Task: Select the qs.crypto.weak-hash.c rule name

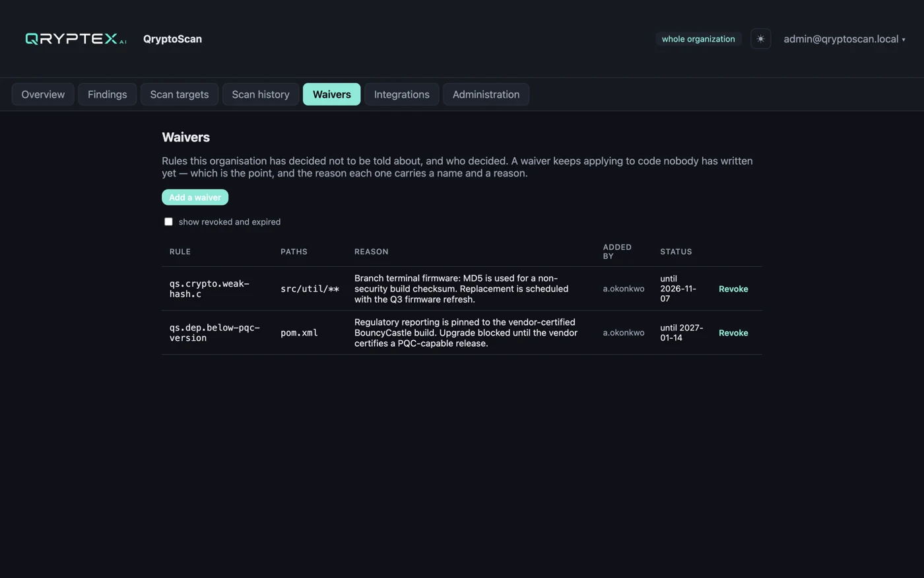Action: 209,289
